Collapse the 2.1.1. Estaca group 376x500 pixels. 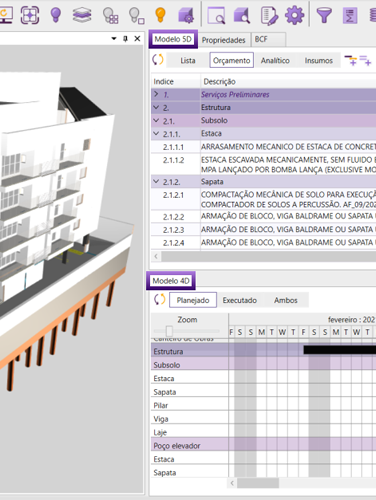point(156,133)
